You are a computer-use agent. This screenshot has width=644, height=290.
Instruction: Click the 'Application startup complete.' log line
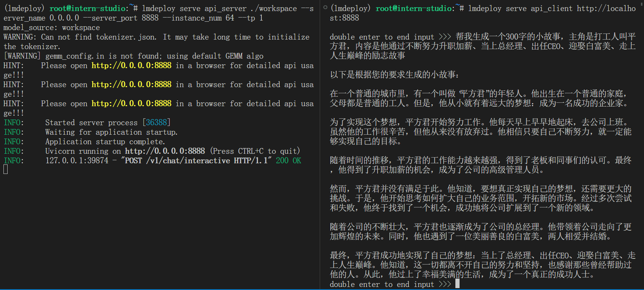coord(105,142)
